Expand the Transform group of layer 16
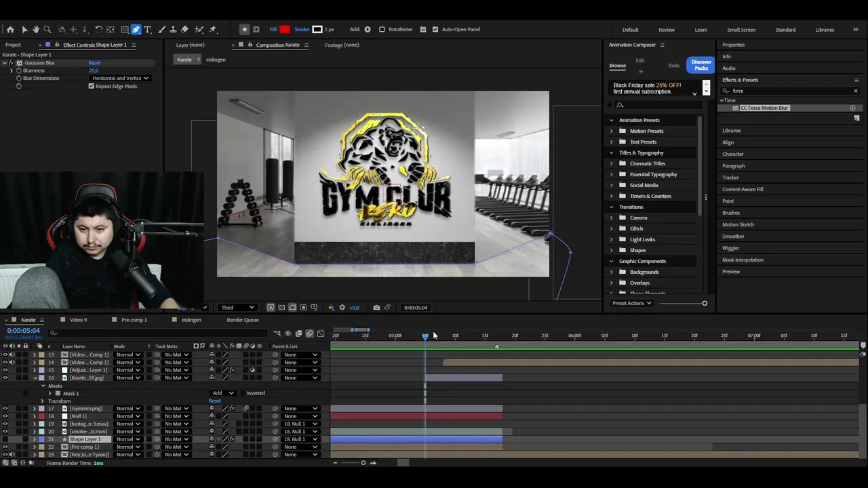 click(42, 401)
